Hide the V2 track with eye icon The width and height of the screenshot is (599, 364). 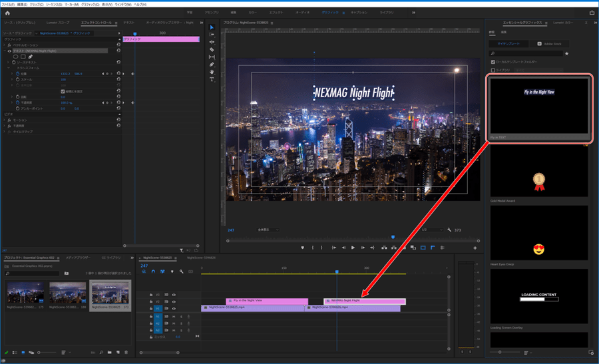tap(174, 301)
